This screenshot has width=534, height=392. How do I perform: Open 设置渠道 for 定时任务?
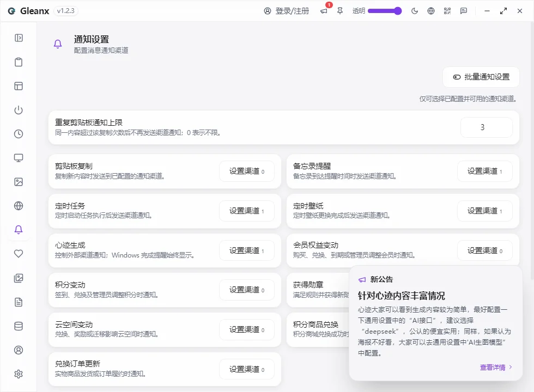(x=247, y=211)
